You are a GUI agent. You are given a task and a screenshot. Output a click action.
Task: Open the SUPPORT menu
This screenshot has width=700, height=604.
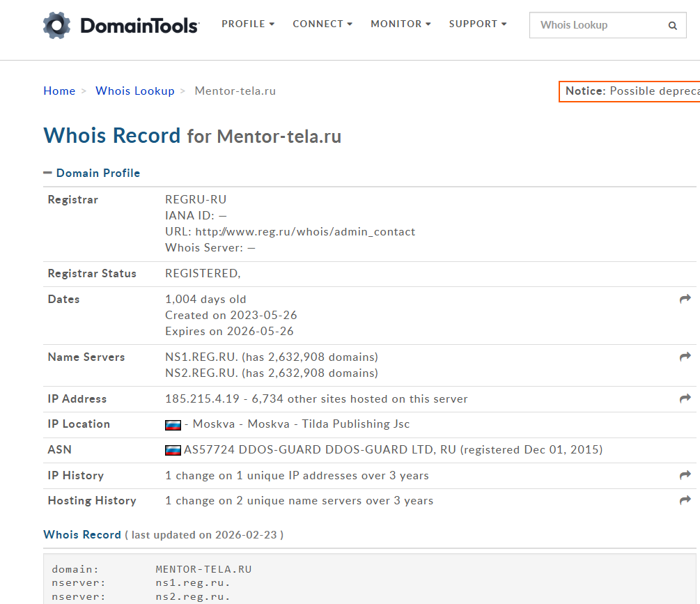point(478,24)
